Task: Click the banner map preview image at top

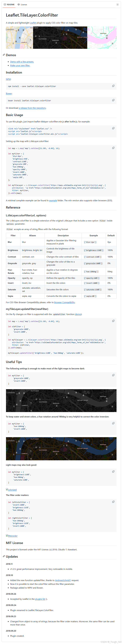Action: pos(61,38)
